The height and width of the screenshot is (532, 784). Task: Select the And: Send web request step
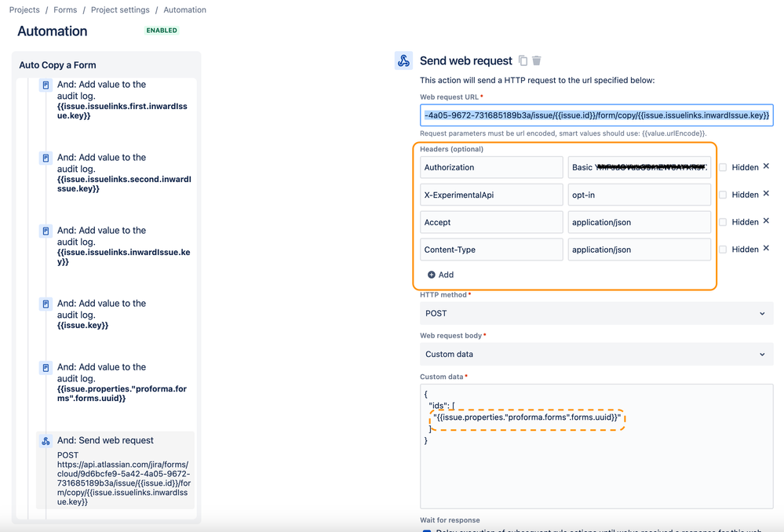115,470
